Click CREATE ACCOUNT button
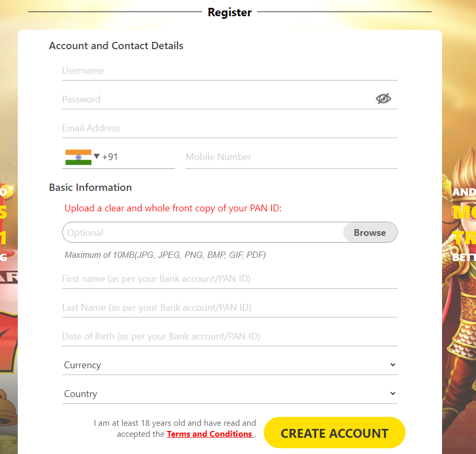This screenshot has height=454, width=476. (x=334, y=433)
